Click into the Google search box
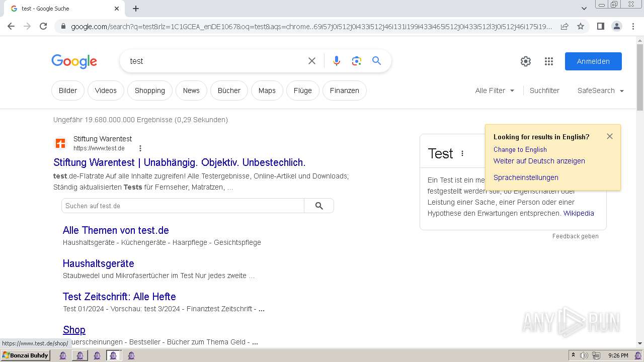Viewport: 644px width, 362px height. point(216,61)
